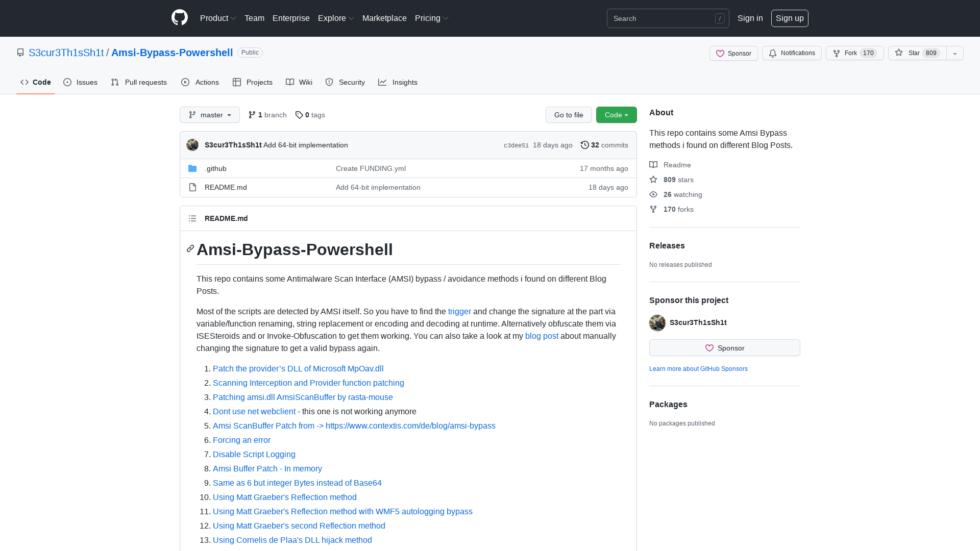Click the Security shield icon
The height and width of the screenshot is (551, 980).
(329, 82)
